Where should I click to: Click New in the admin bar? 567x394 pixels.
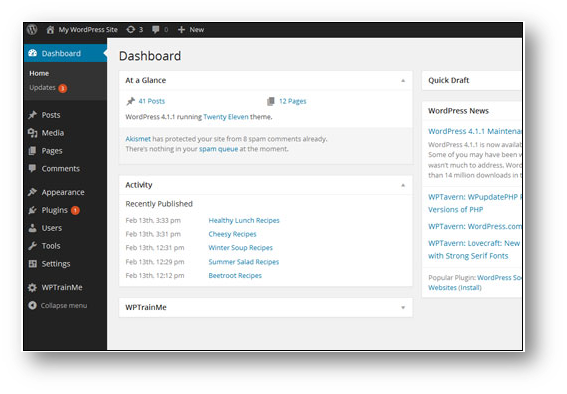tap(197, 30)
